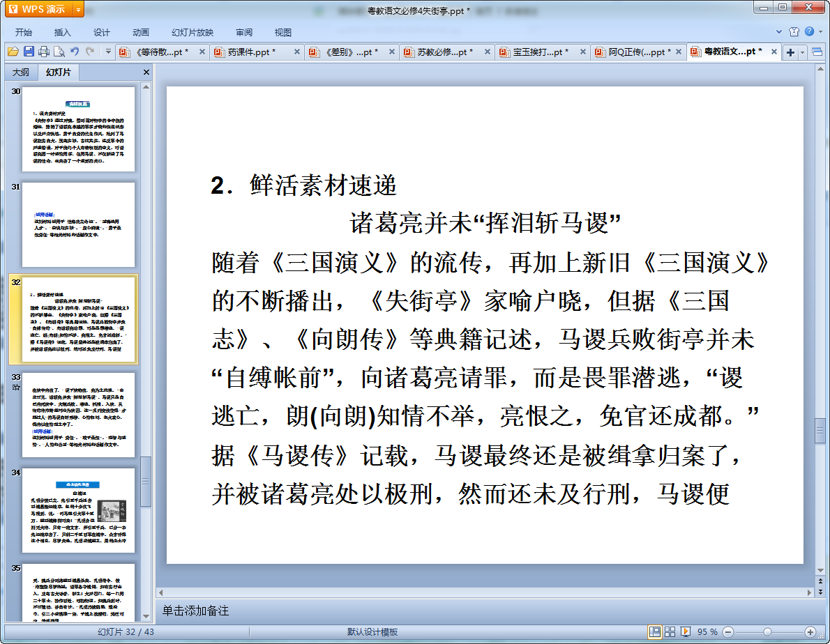This screenshot has width=830, height=644.
Task: Open the 插入 menu tab
Action: pos(63,32)
